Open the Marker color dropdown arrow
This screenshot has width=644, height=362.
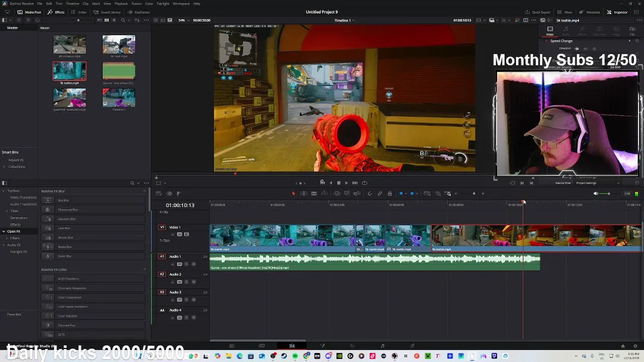(417, 194)
